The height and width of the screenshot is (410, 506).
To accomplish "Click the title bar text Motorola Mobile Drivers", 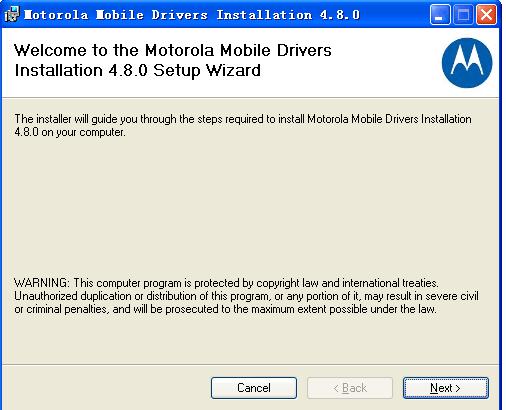I will pos(116,15).
